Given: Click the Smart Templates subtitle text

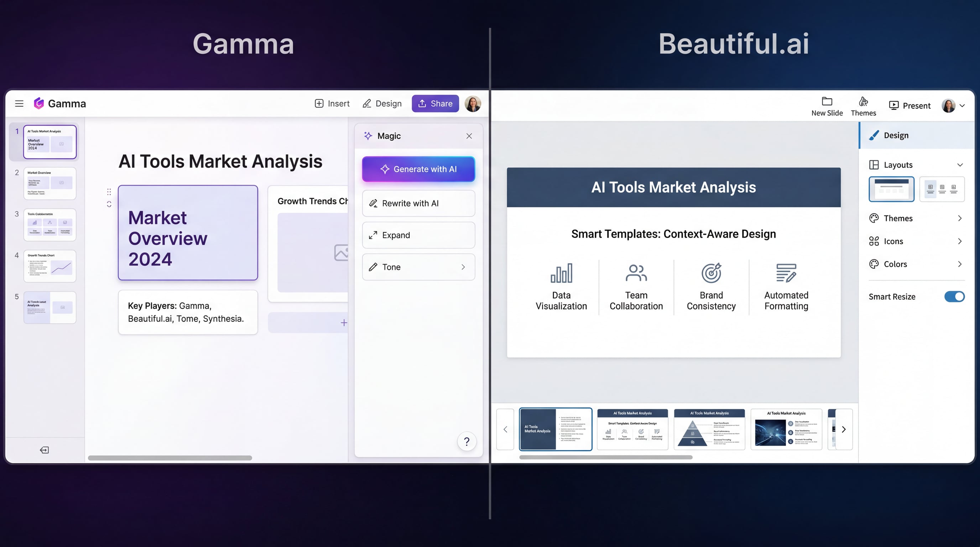Looking at the screenshot, I should pos(673,234).
